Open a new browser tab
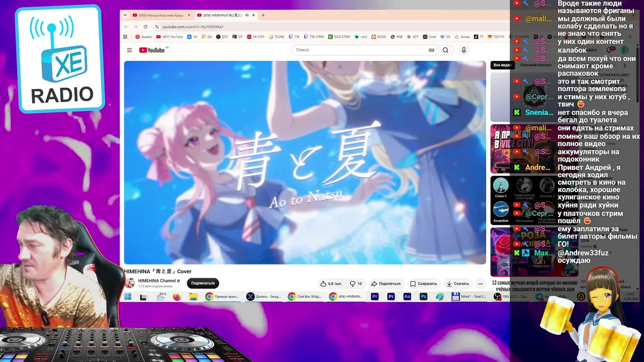Screen dimensions: 644x362 263,15
